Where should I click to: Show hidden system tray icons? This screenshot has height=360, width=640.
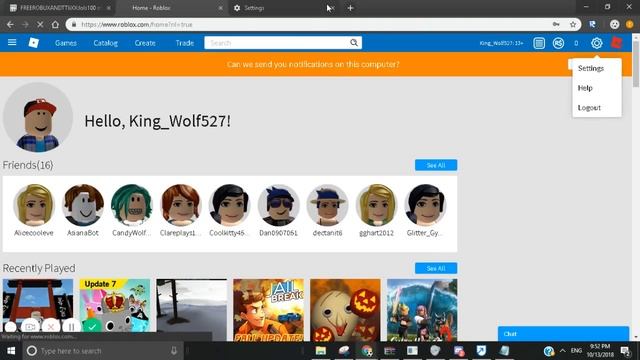tap(563, 351)
